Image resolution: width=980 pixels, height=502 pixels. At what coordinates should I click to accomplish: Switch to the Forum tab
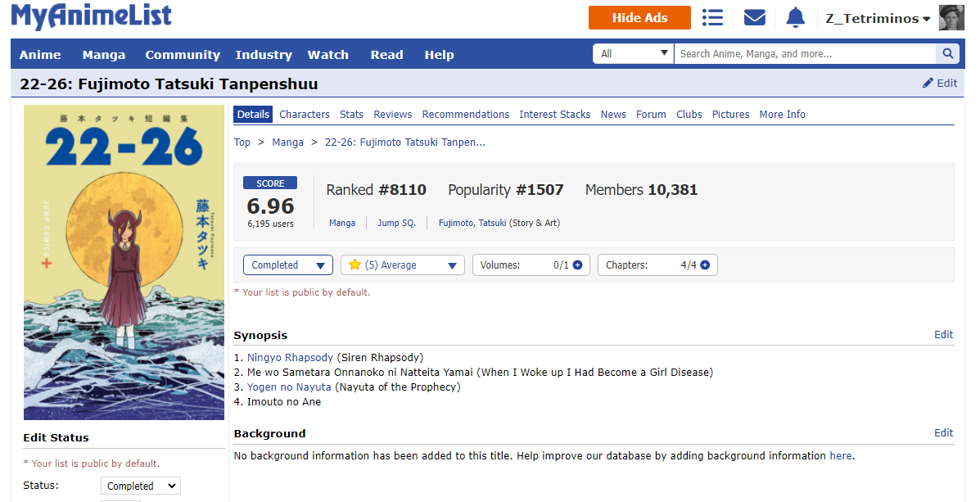[x=651, y=115]
